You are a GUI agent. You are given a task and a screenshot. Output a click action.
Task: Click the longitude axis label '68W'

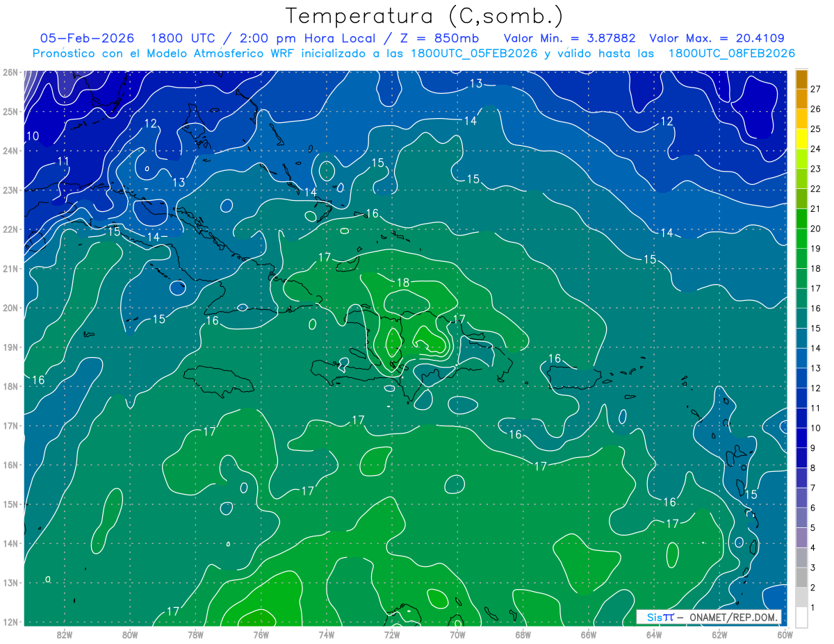523,634
